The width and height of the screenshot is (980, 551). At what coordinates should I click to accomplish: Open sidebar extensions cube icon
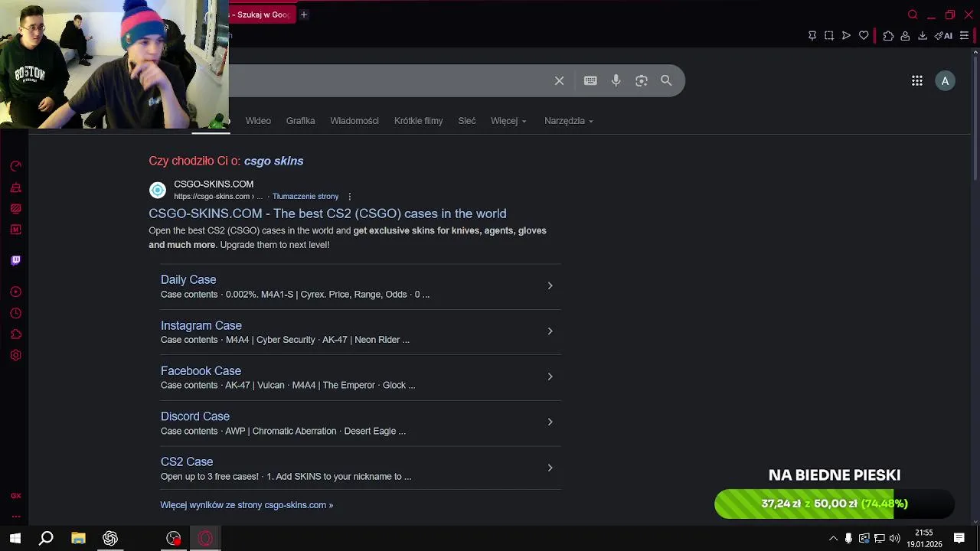tap(15, 334)
